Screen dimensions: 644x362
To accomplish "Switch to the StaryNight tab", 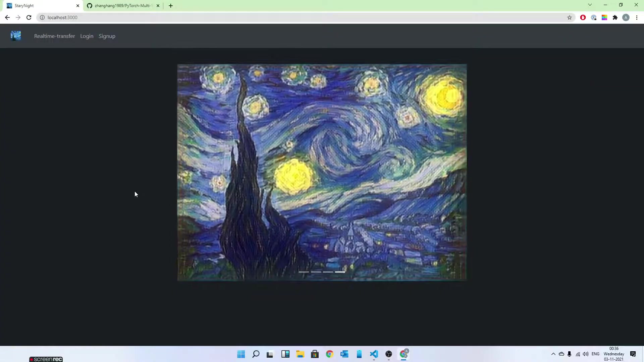I will point(43,6).
